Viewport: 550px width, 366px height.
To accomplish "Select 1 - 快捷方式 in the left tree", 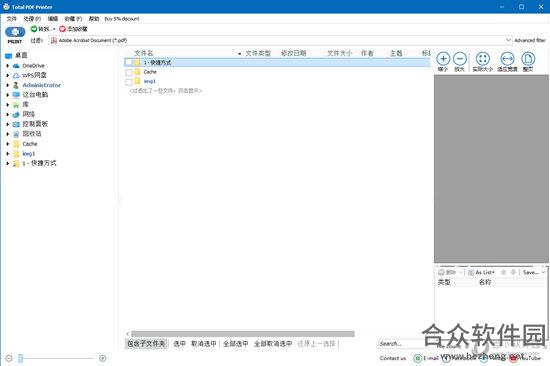I will tap(39, 163).
